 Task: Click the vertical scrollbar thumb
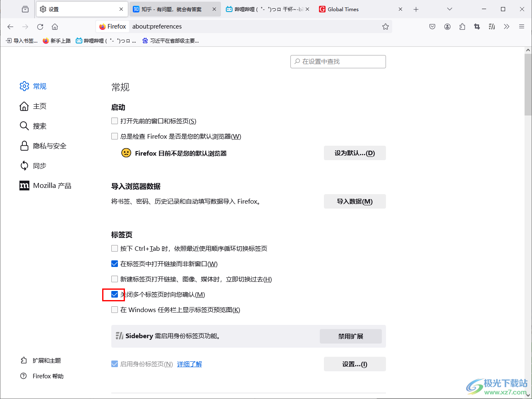[528, 84]
